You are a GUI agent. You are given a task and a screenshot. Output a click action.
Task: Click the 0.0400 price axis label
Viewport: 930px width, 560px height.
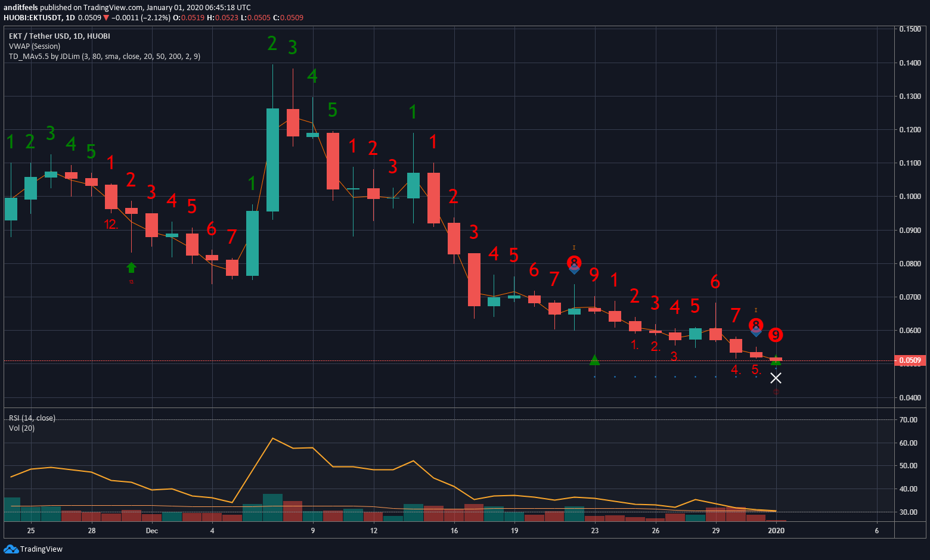tap(910, 398)
